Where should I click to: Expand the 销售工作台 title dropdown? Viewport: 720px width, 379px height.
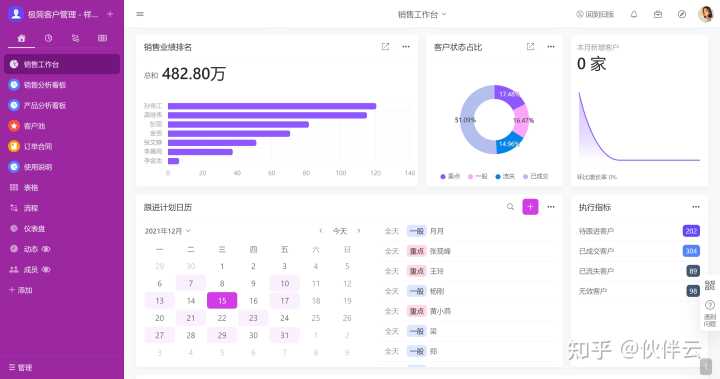coord(422,14)
